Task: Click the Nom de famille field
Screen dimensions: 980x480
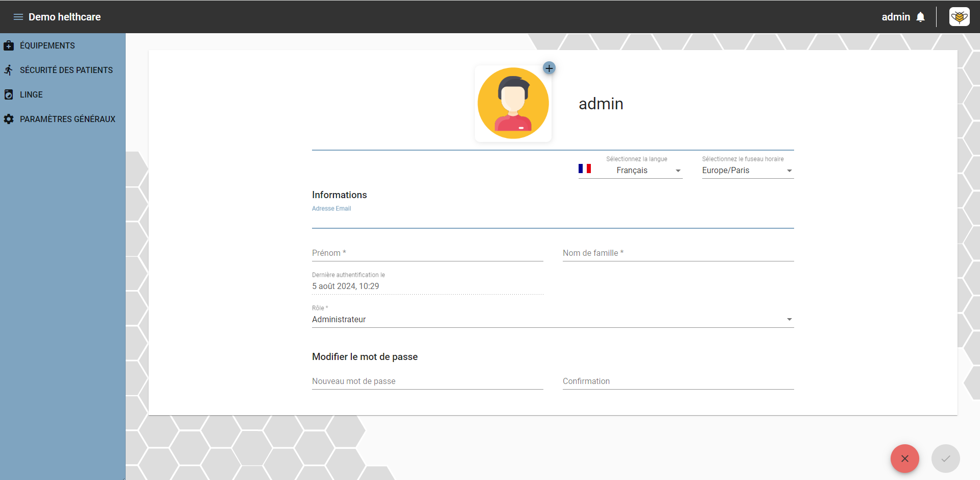Action: (678, 253)
